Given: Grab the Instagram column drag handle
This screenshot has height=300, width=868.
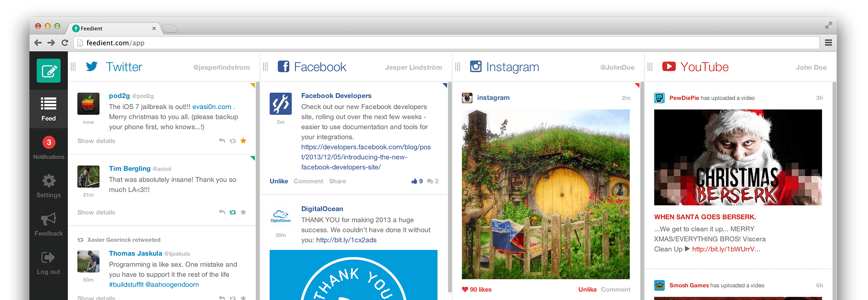Looking at the screenshot, I should click(458, 67).
